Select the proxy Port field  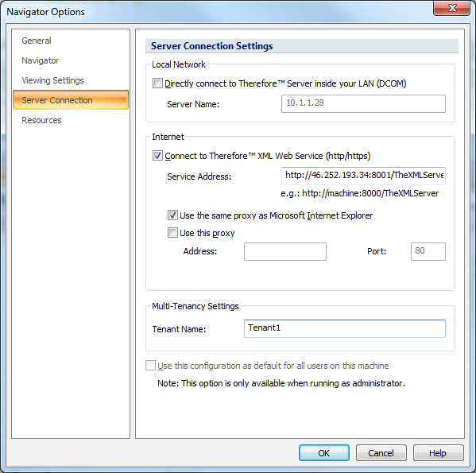point(428,251)
